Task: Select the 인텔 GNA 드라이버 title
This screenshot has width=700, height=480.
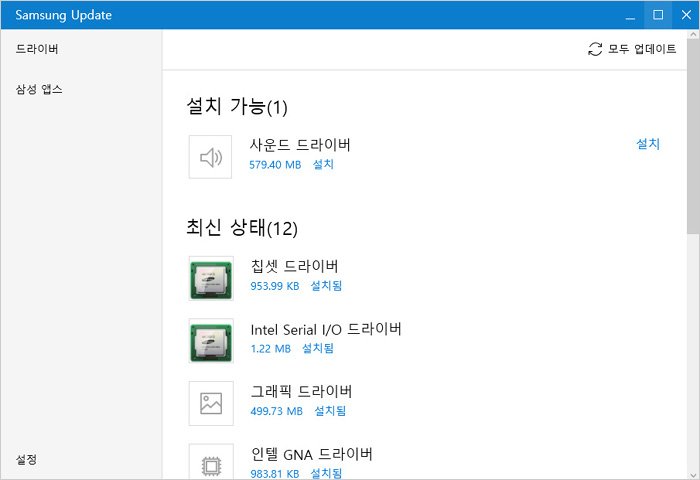Action: pos(312,454)
